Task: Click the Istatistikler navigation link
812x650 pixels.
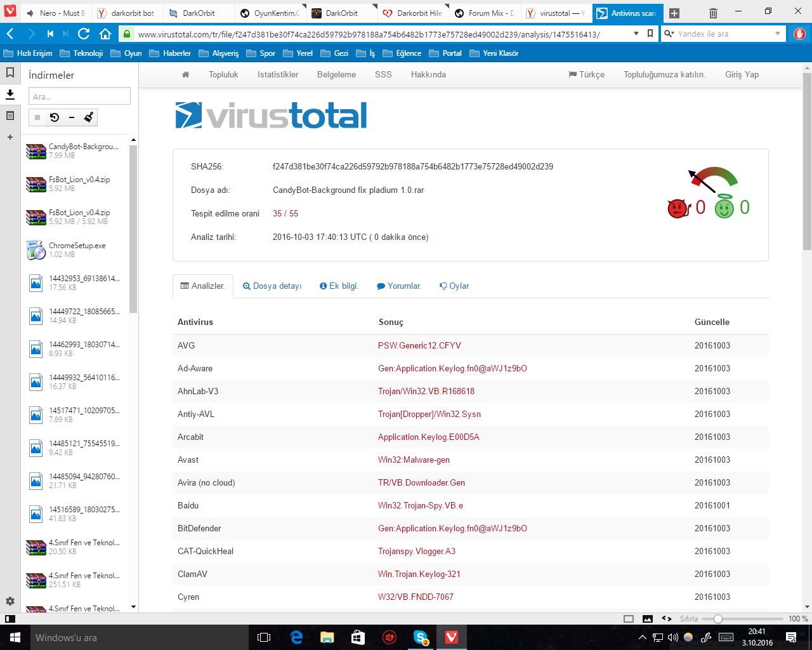Action: (278, 75)
